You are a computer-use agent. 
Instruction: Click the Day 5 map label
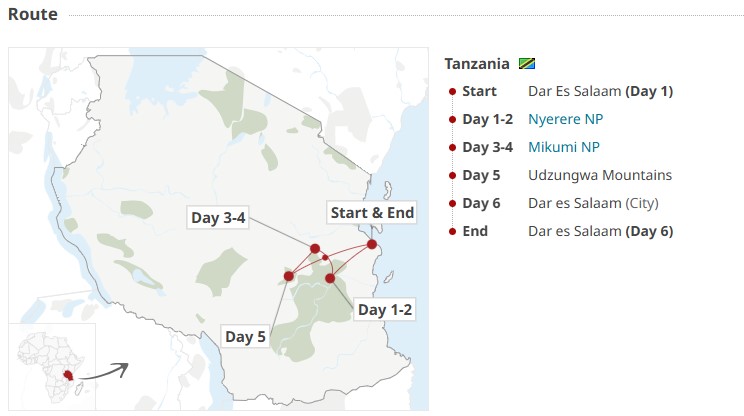(246, 337)
